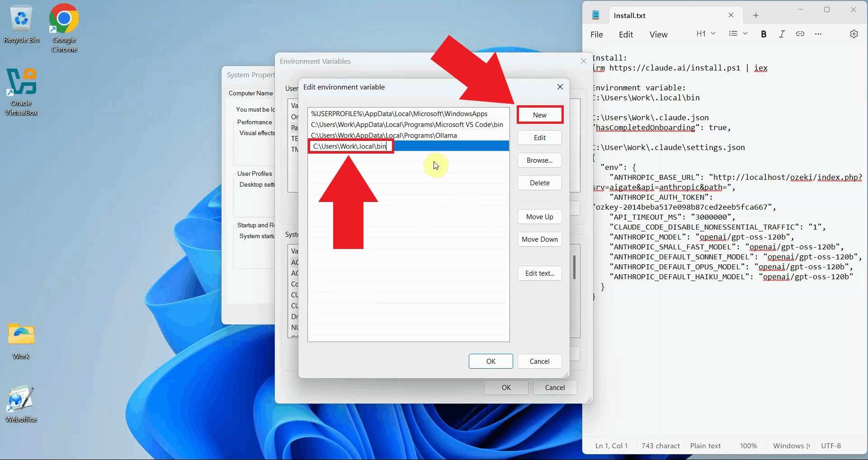The height and width of the screenshot is (460, 868).
Task: Open the more options ellipsis menu
Action: coord(819,34)
